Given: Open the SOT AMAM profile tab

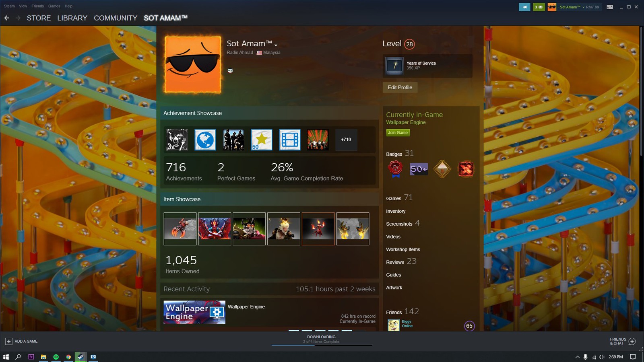Looking at the screenshot, I should click(166, 18).
